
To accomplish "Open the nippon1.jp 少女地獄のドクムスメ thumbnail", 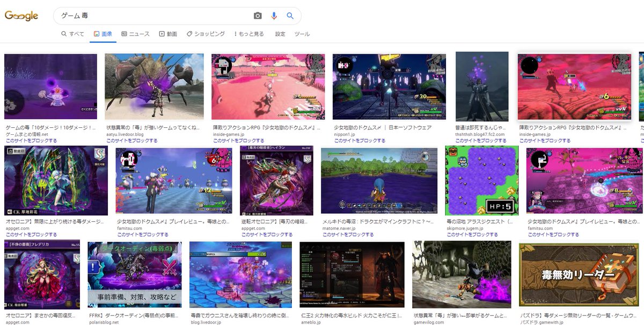I will click(389, 86).
